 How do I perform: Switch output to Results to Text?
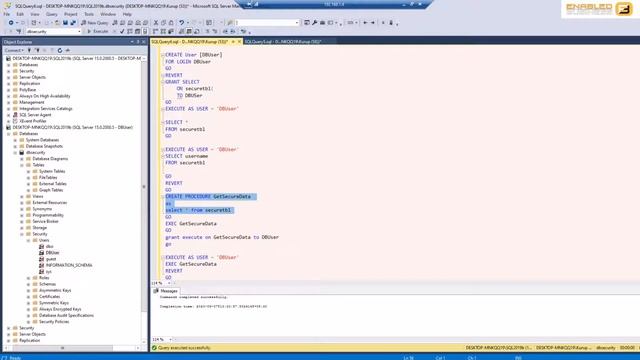point(181,31)
